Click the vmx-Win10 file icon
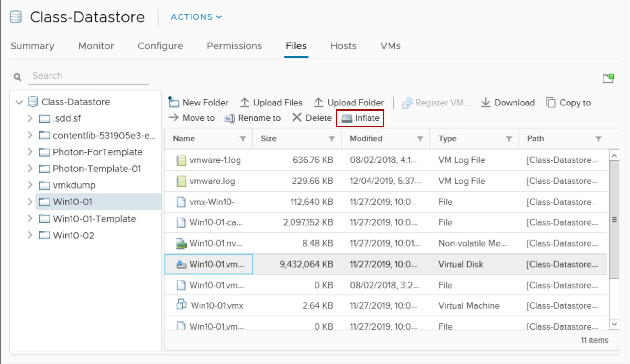This screenshot has height=364, width=630. [181, 202]
